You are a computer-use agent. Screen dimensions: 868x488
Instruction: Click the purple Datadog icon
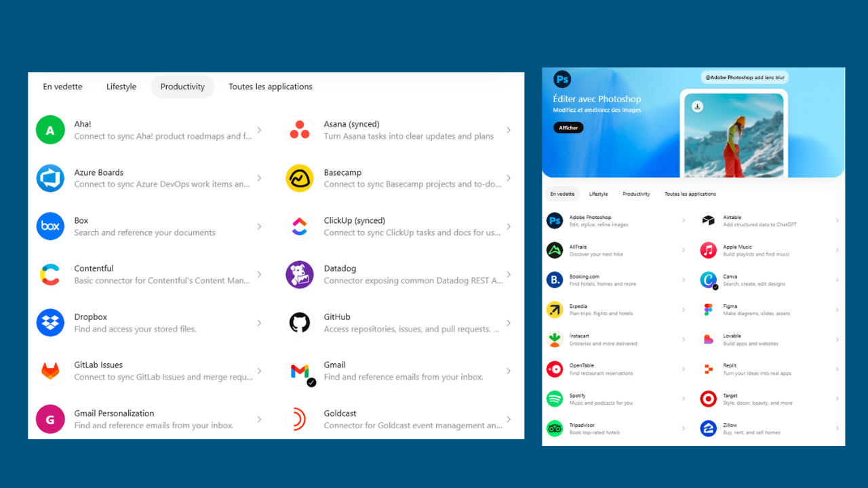pyautogui.click(x=300, y=274)
